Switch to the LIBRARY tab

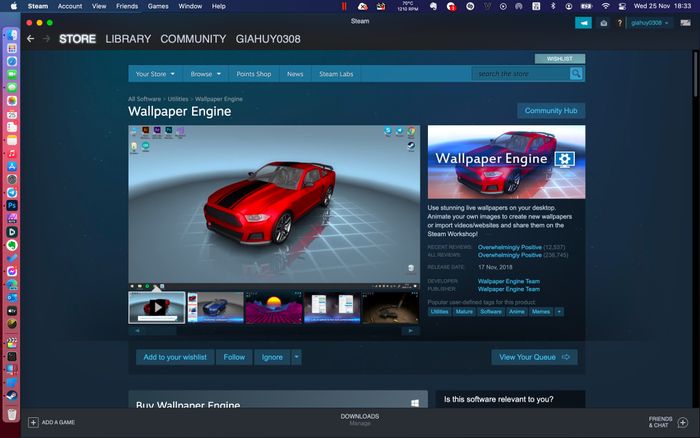click(128, 39)
